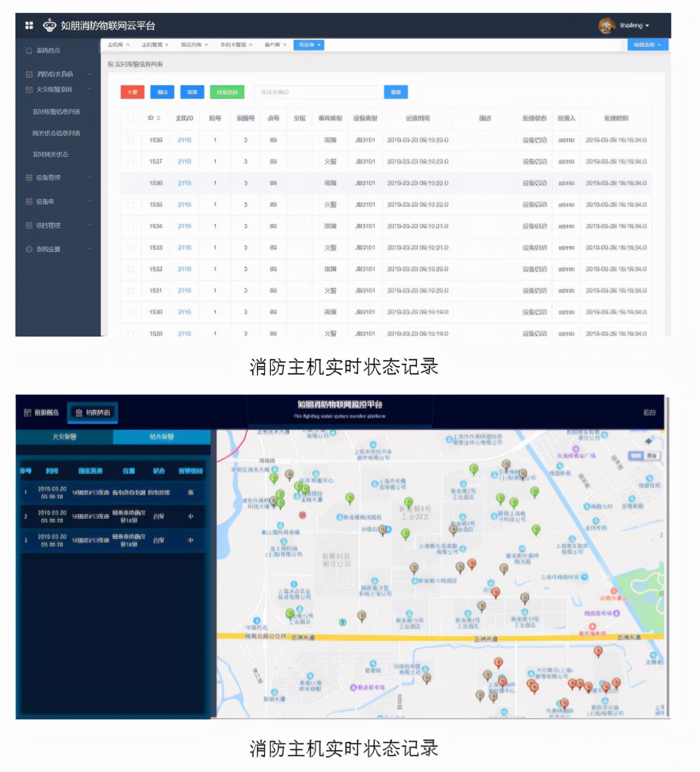Open the user avatar in top-right corner
700x772 pixels.
[x=606, y=26]
